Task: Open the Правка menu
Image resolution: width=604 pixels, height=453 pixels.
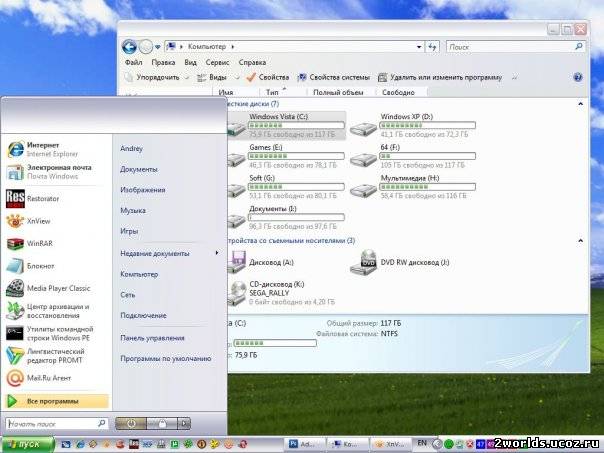Action: (x=163, y=62)
